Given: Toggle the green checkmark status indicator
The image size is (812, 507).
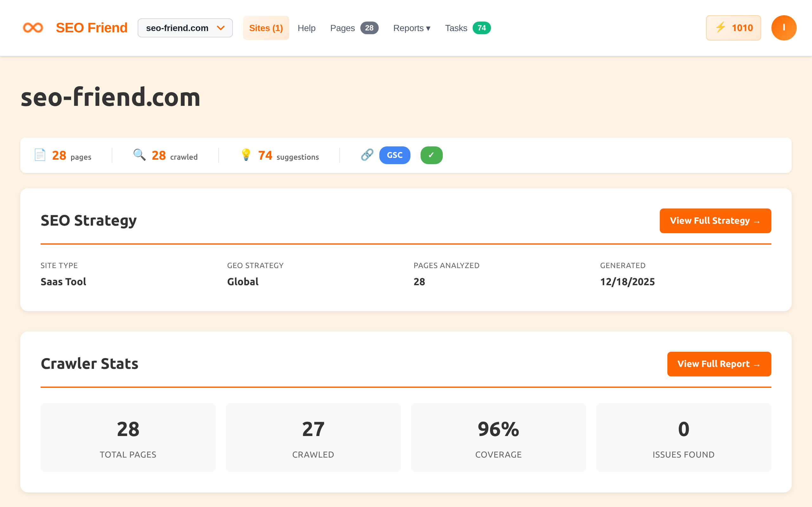Looking at the screenshot, I should pyautogui.click(x=431, y=155).
